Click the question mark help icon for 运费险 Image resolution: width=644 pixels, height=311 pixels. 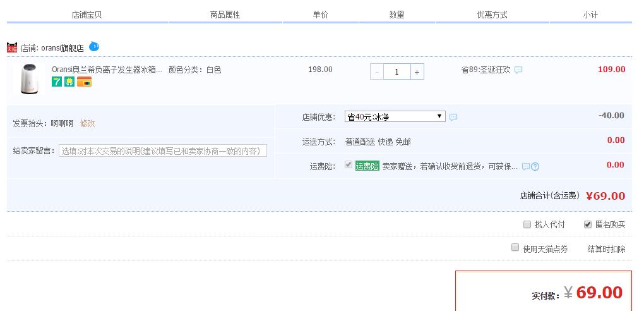[x=535, y=167]
